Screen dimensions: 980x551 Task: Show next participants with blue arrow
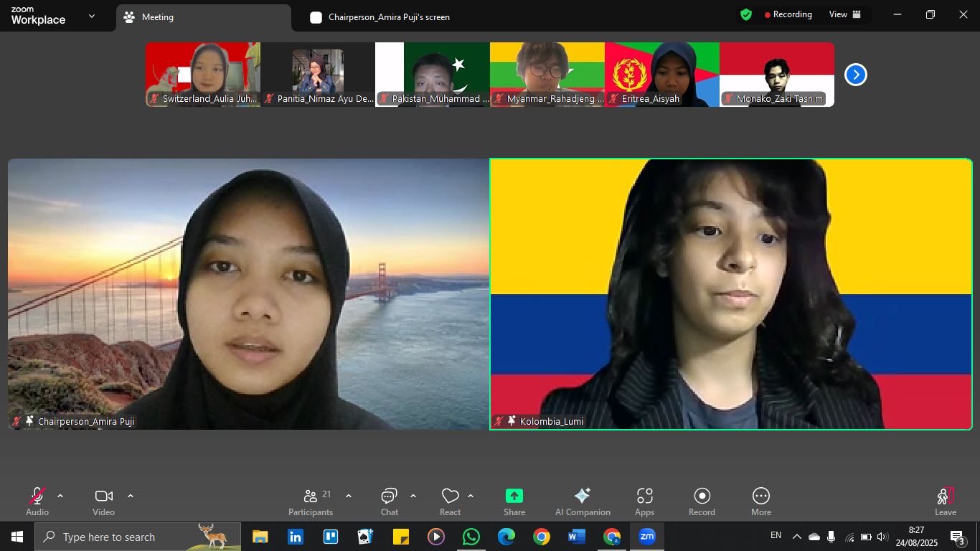tap(855, 75)
